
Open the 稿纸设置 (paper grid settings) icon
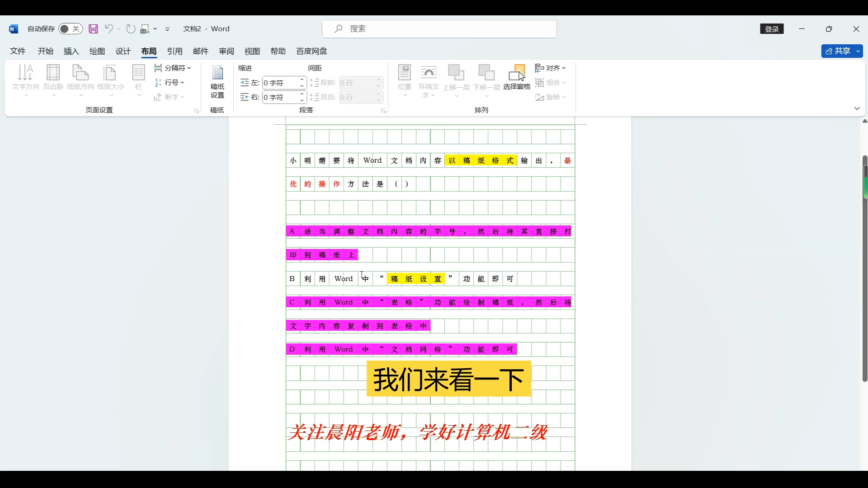point(217,81)
